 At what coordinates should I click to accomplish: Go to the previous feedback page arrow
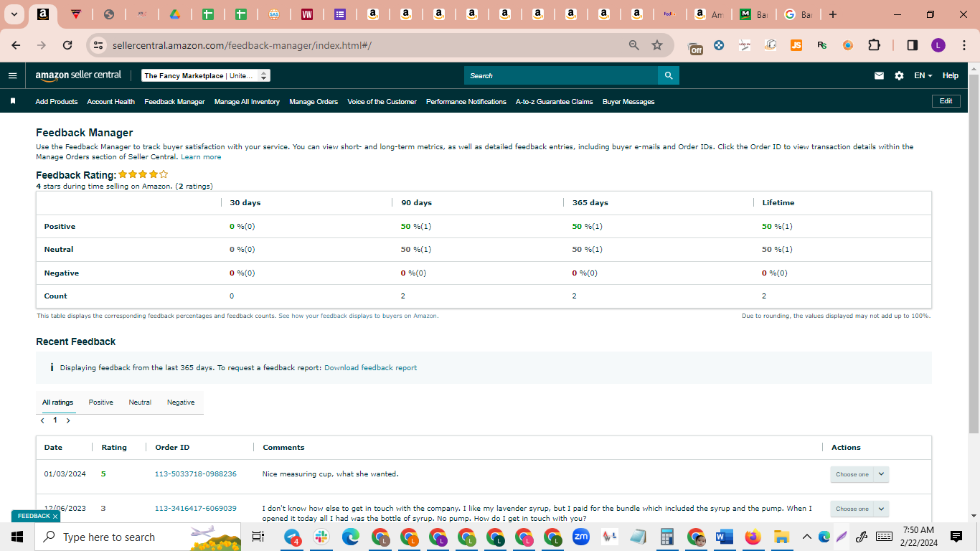[x=42, y=420]
